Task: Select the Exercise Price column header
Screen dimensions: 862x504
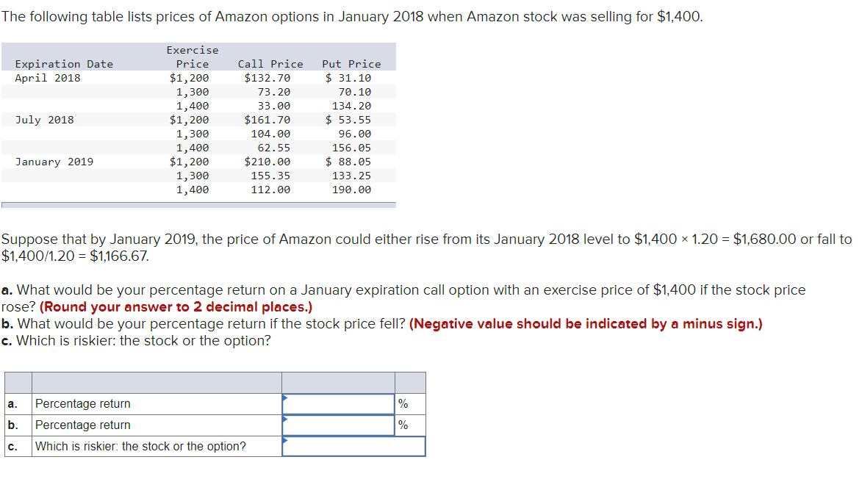Action: click(x=192, y=57)
